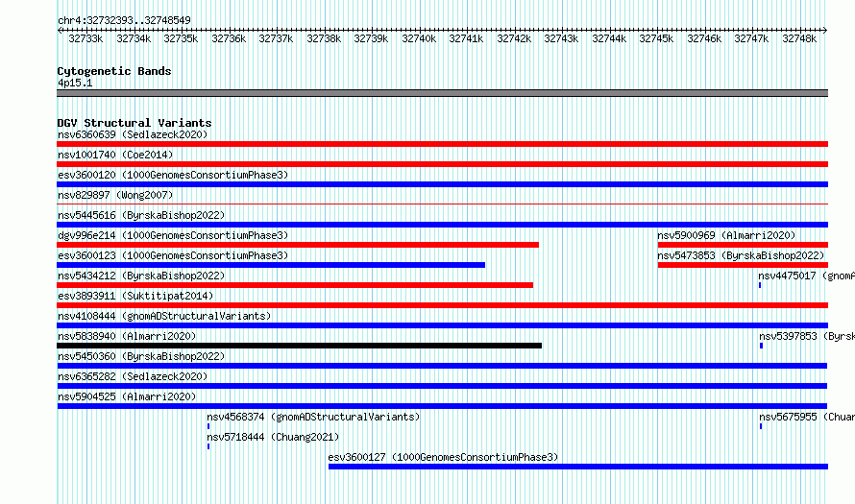Image resolution: width=855 pixels, height=504 pixels.
Task: Select the nsv5473853 (ByrskaBishop2022) label
Action: [x=741, y=255]
